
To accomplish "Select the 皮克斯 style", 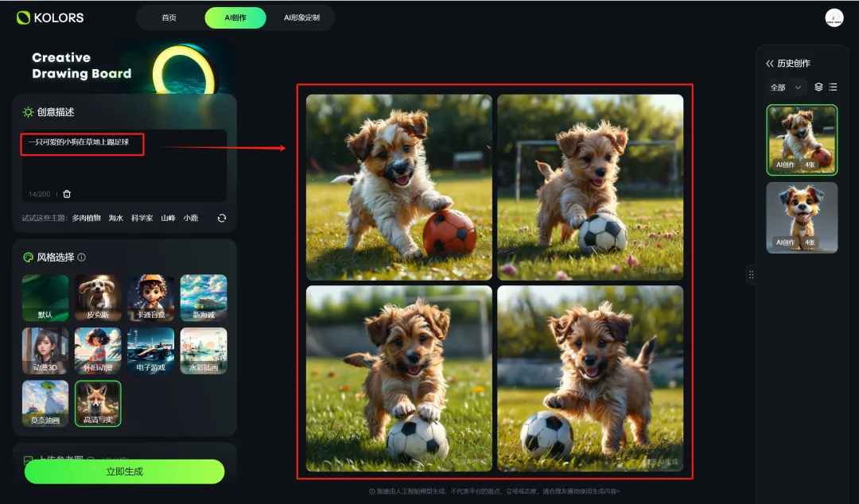I will pos(98,297).
